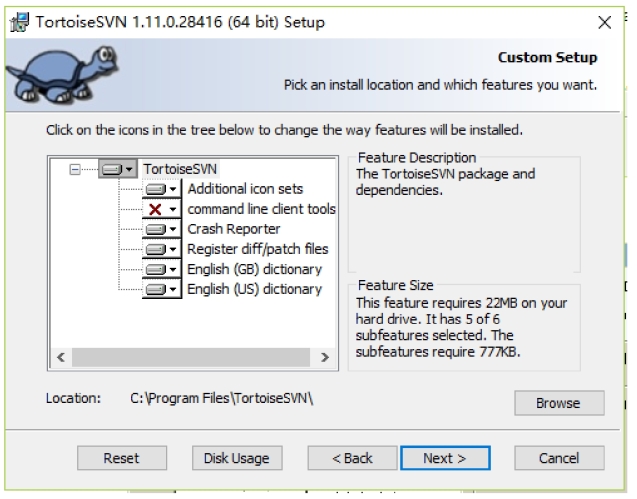
Task: Close the Setup window
Action: [x=604, y=22]
